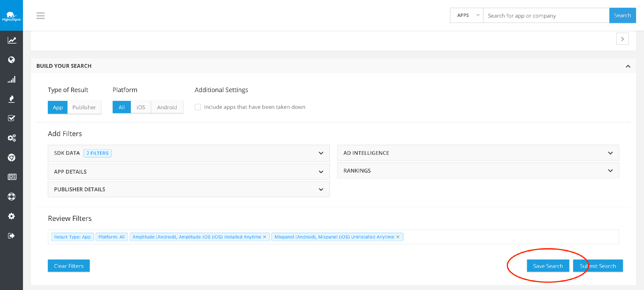Collapse the Build Your Search panel

[628, 66]
